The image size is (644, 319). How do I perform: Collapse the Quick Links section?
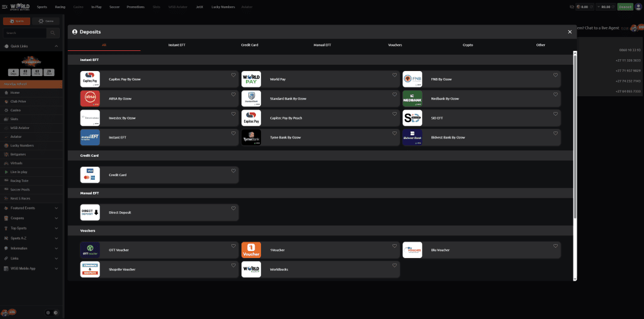(56, 47)
